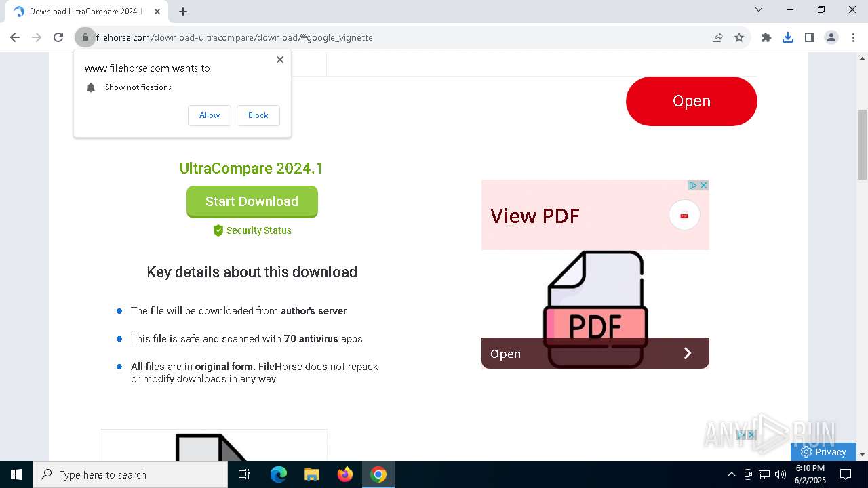The image size is (868, 488).
Task: Open Chrome extensions puzzle icon
Action: point(766,37)
